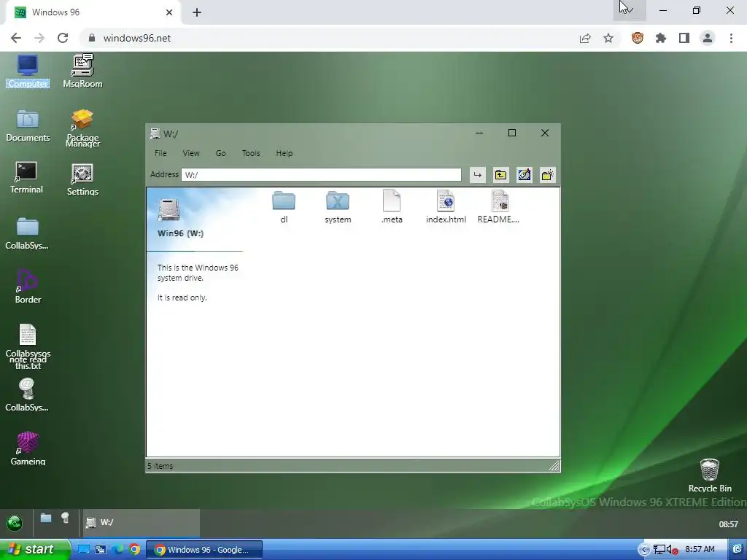Minimize the W:/ explorer window
This screenshot has height=560, width=747.
pos(479,133)
